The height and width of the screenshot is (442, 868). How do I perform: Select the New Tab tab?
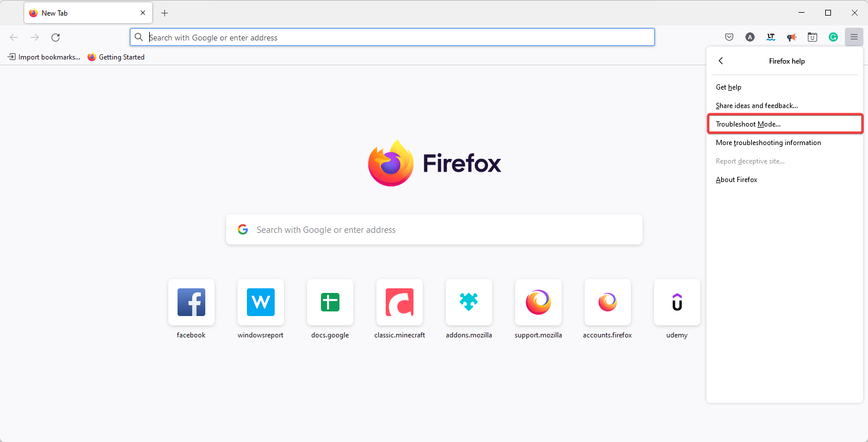tap(88, 13)
